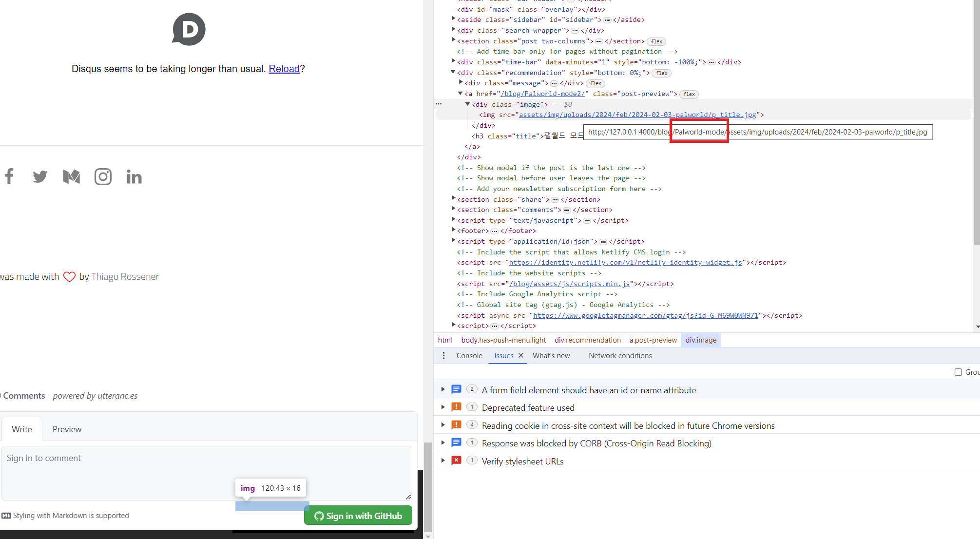
Task: Click Sign in with GitHub button
Action: point(359,515)
